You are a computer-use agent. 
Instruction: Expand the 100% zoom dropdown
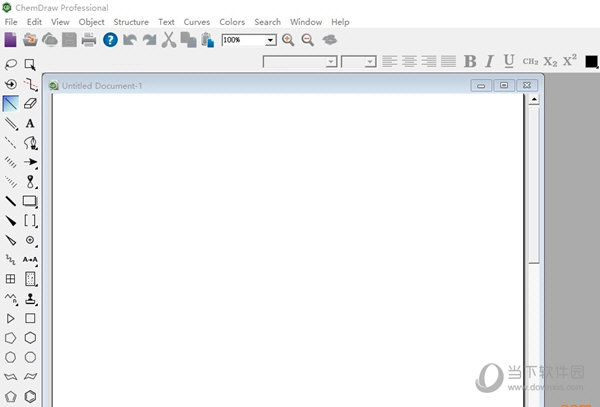pyautogui.click(x=270, y=40)
